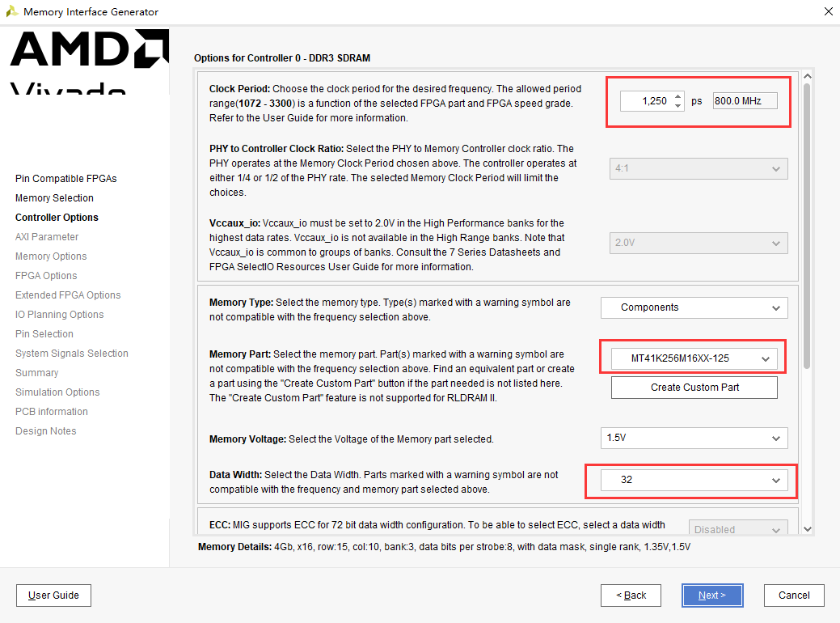The image size is (840, 623).
Task: Click the 800.0 MHz frequency field
Action: (745, 101)
